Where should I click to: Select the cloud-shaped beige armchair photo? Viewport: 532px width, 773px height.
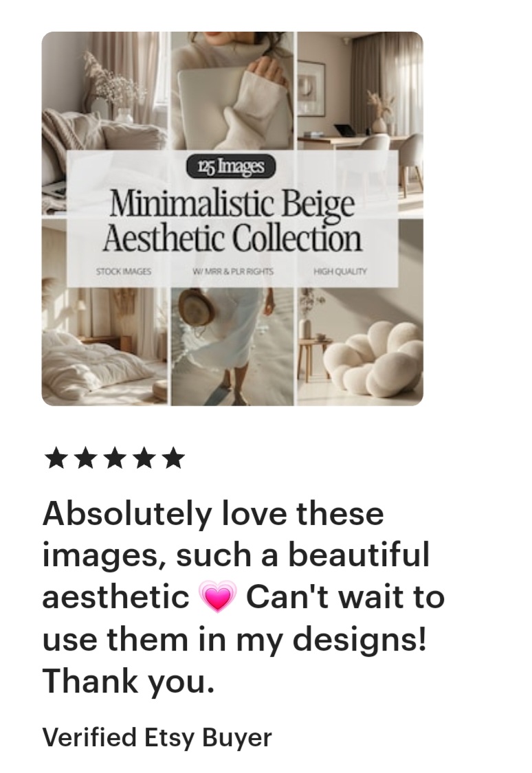(360, 346)
